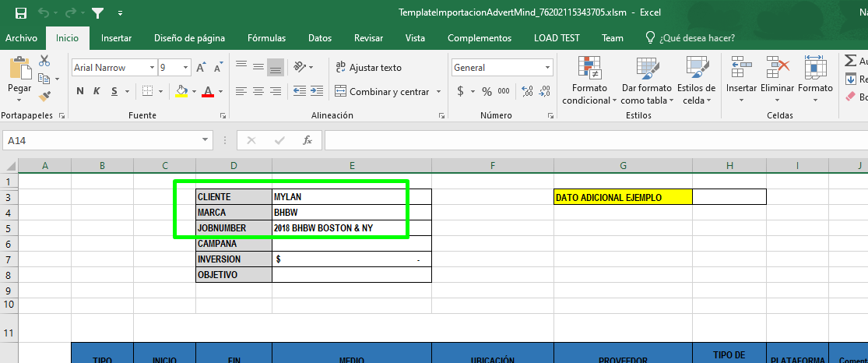Click the Format Painter brush icon

(x=44, y=96)
